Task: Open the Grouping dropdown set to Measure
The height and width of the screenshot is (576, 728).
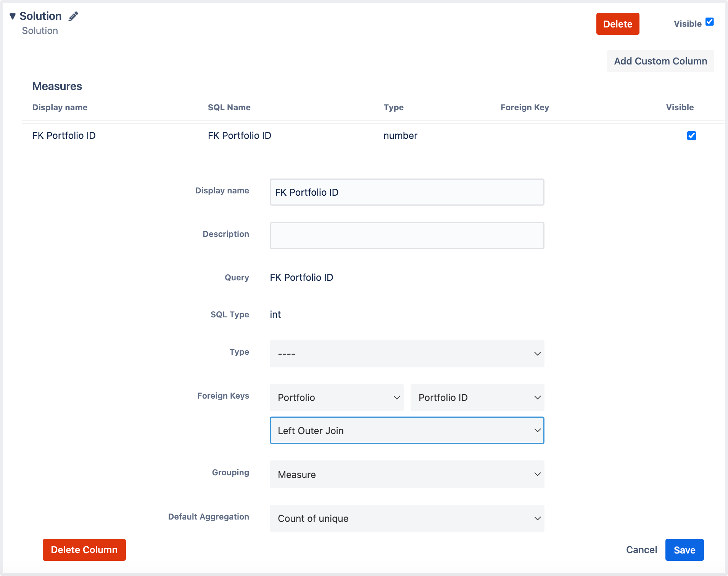Action: pyautogui.click(x=407, y=475)
